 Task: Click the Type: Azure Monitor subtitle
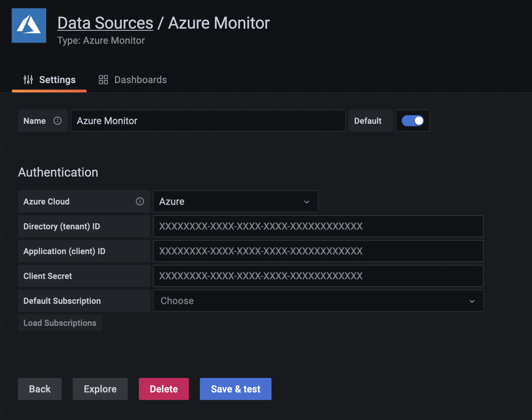coord(101,41)
